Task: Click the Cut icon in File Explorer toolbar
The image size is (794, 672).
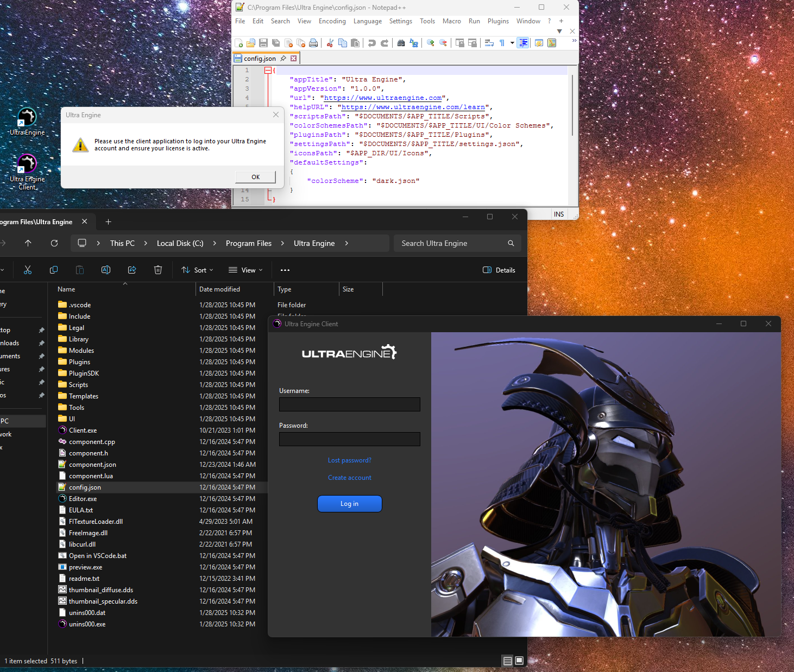Action: tap(28, 270)
